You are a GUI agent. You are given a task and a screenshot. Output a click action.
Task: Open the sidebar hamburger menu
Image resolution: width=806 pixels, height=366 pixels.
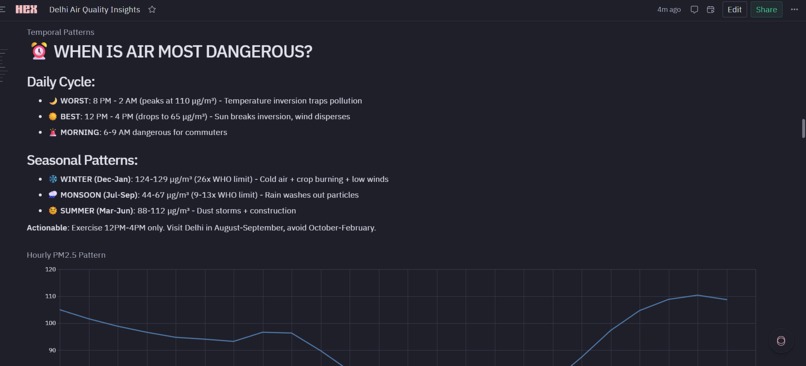point(3,9)
